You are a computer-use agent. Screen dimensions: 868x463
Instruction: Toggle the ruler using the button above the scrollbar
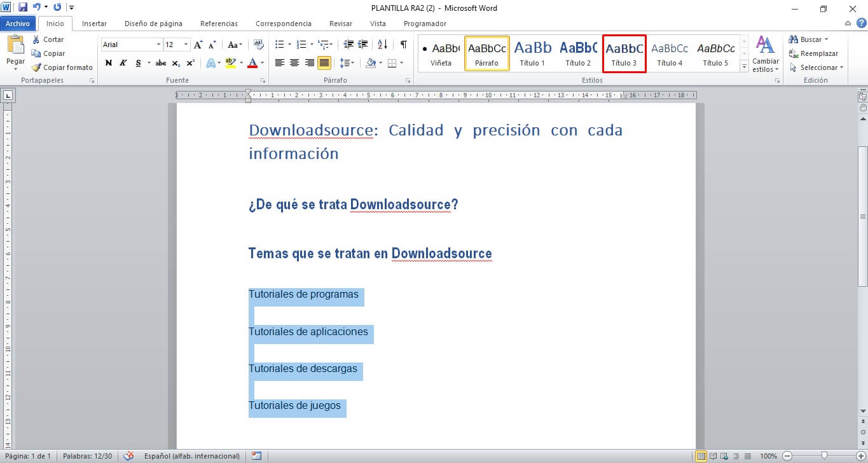[x=862, y=97]
